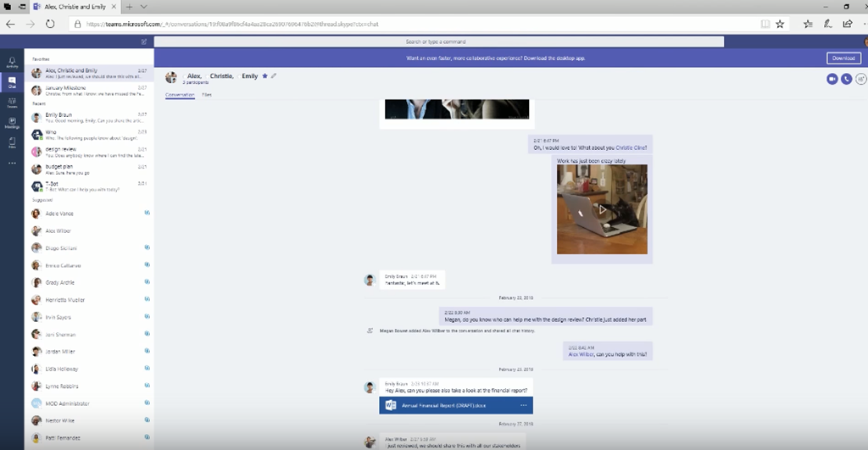
Task: Add people to the chat
Action: pyautogui.click(x=860, y=79)
